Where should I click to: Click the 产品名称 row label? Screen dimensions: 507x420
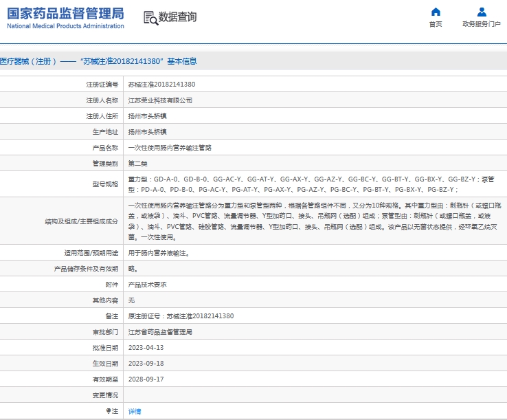105,148
